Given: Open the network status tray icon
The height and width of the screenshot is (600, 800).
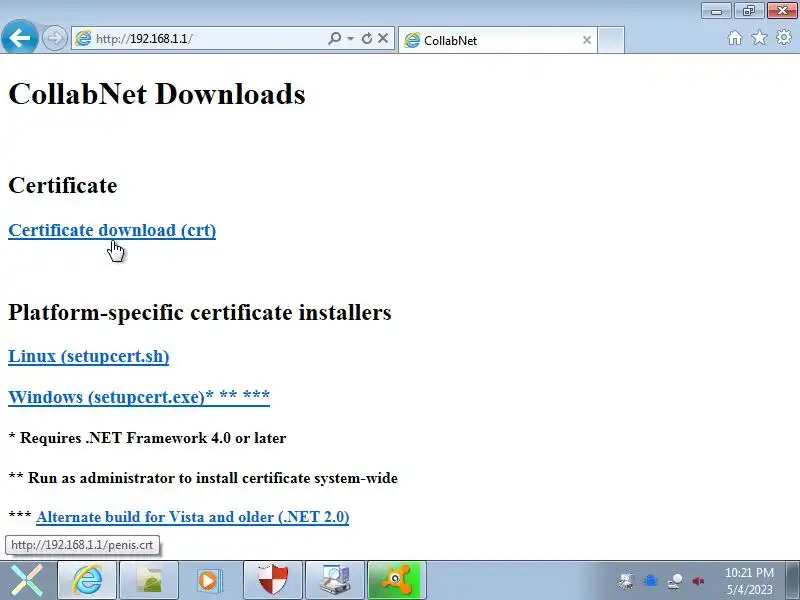Looking at the screenshot, I should [x=675, y=581].
